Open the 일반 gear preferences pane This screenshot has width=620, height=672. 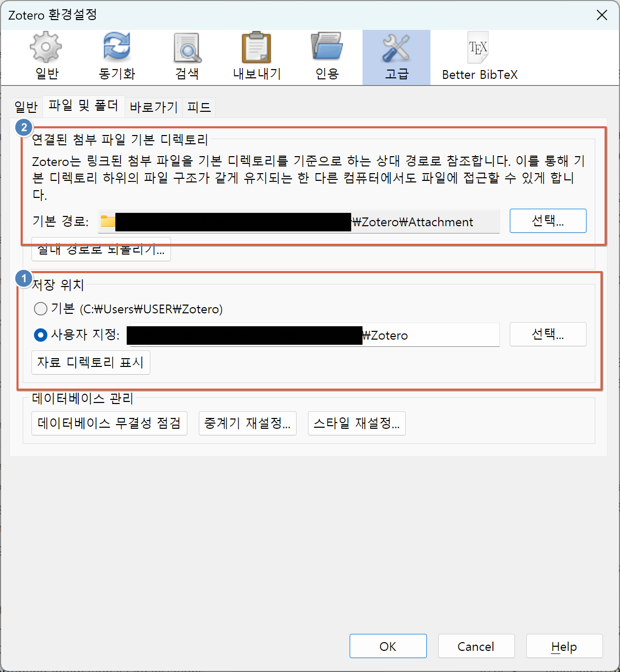point(47,57)
